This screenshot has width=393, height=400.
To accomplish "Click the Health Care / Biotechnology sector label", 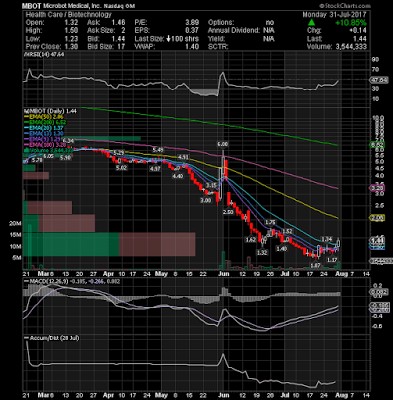I will [x=68, y=15].
